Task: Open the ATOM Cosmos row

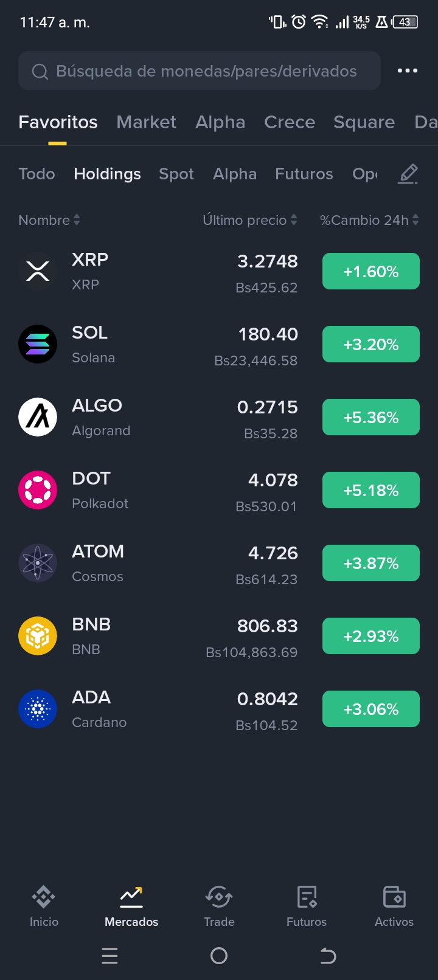Action: (219, 563)
